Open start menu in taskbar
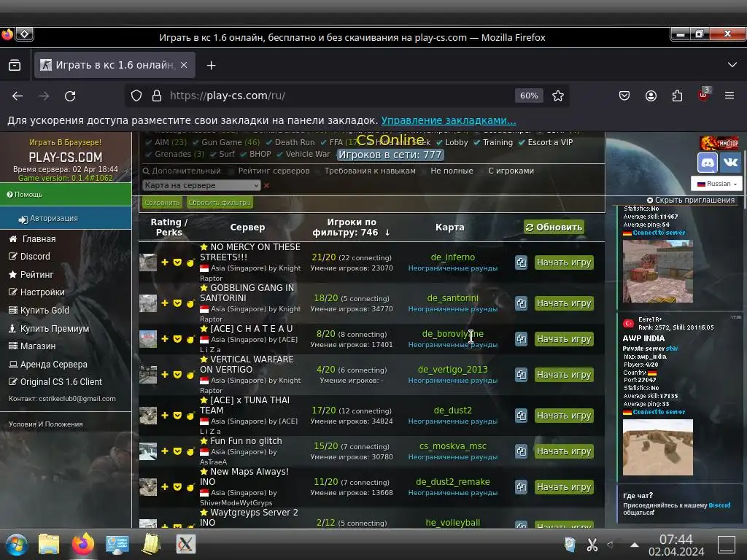This screenshot has width=747, height=560. coord(17,544)
